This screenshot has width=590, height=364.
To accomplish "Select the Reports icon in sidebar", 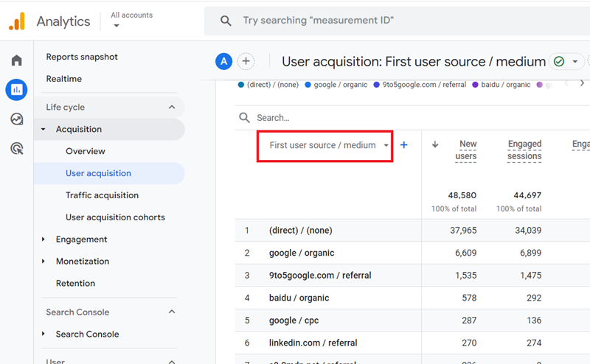I will tap(16, 89).
